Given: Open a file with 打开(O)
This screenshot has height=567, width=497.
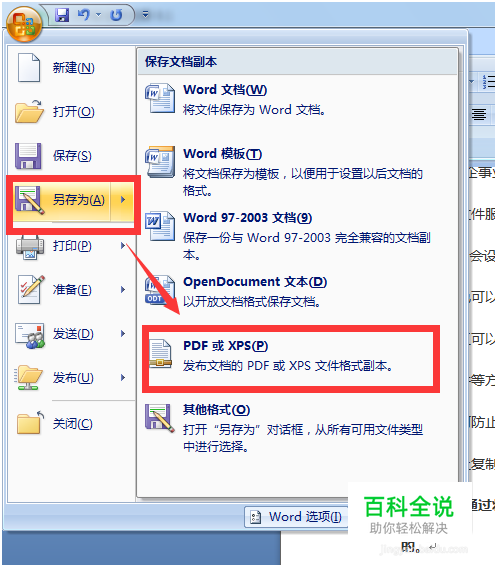Looking at the screenshot, I should 71,111.
